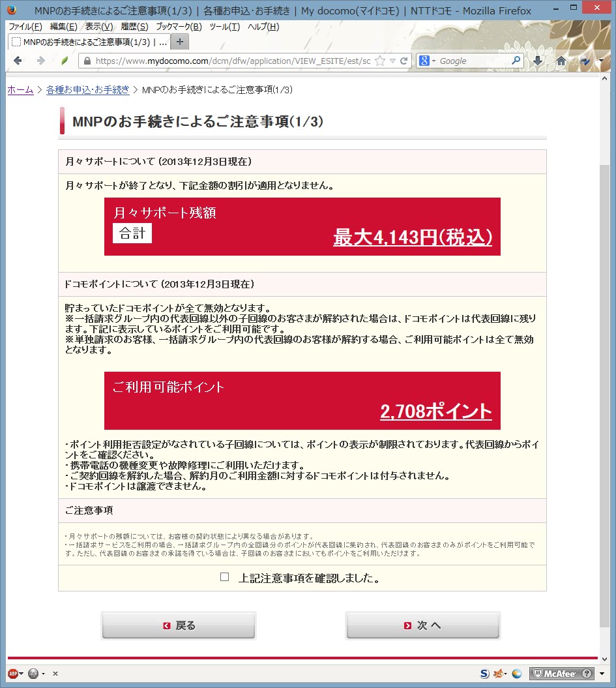Screen dimensions: 616x688
Task: Select the MNPのお手続き browser tab
Action: coord(89,42)
